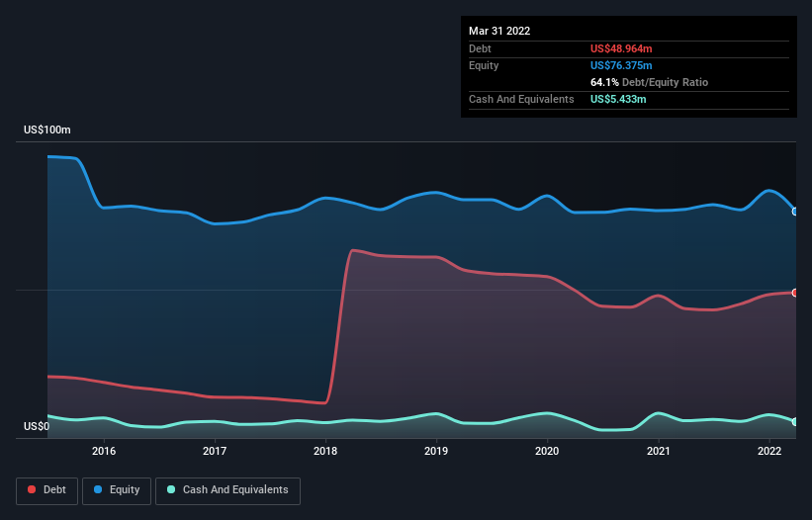812x520 pixels.
Task: Click the 2020 x-axis label
Action: click(x=547, y=451)
